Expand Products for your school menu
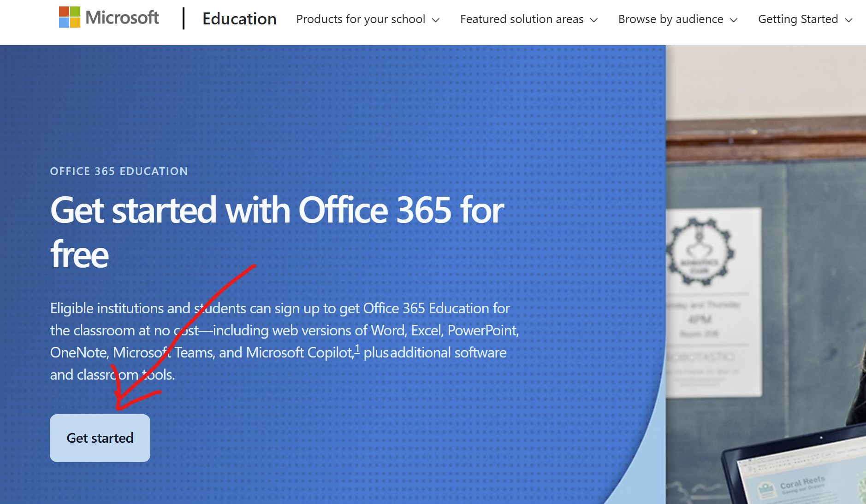This screenshot has height=504, width=866. click(368, 19)
